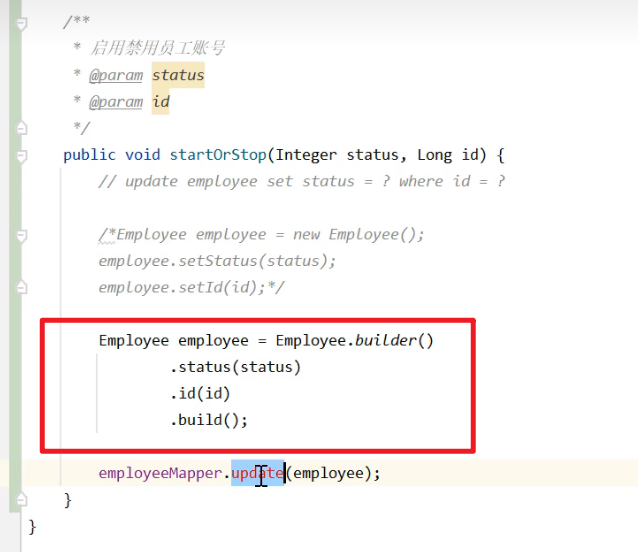Click the .id(id) builder line
The image size is (638, 552).
pos(200,394)
